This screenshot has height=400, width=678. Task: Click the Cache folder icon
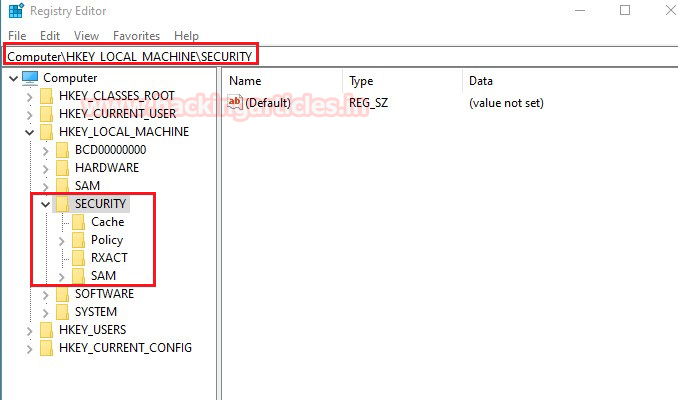78,222
